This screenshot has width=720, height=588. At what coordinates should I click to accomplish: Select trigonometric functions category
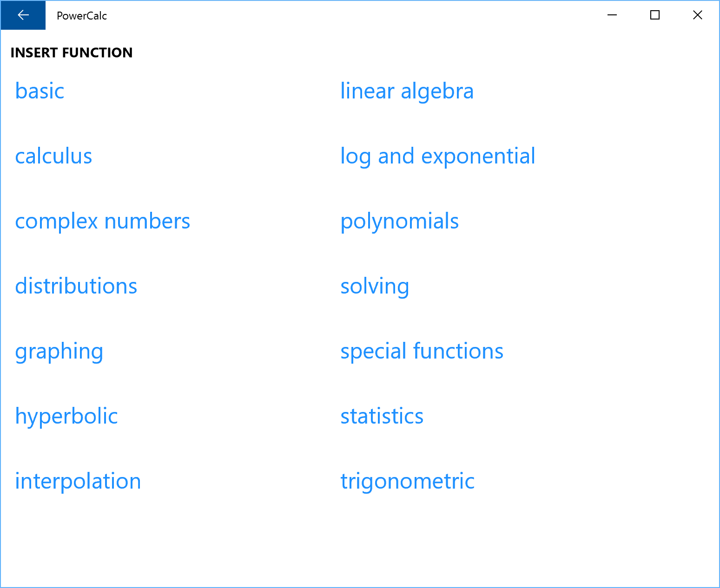point(407,481)
